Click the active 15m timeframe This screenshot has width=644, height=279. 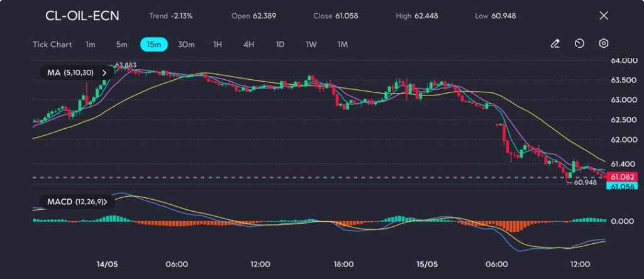point(153,45)
